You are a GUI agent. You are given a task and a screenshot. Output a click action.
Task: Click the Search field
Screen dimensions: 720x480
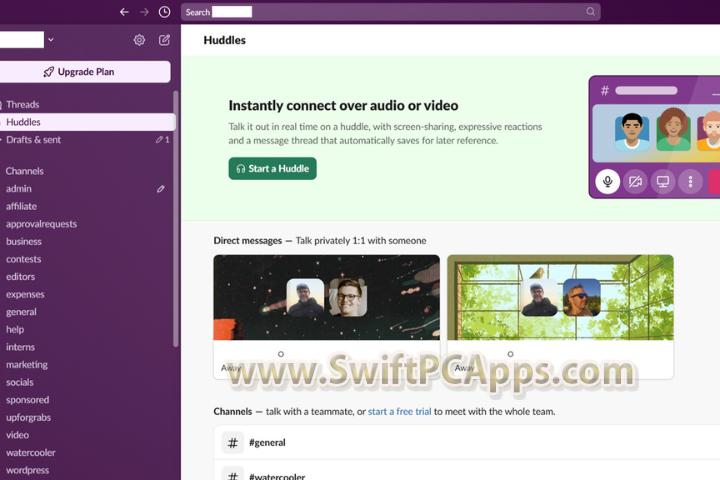(x=391, y=12)
